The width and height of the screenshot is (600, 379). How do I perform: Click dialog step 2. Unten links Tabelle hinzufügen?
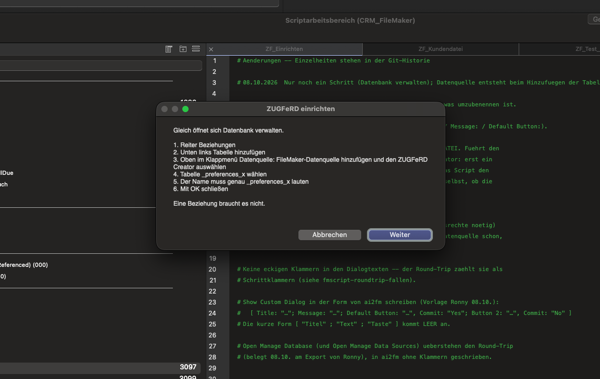219,152
